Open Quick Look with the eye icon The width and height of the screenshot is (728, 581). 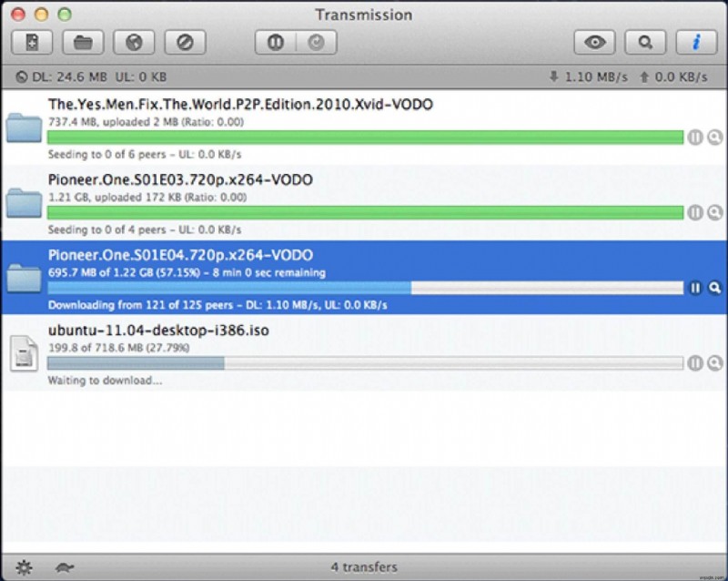(x=594, y=42)
